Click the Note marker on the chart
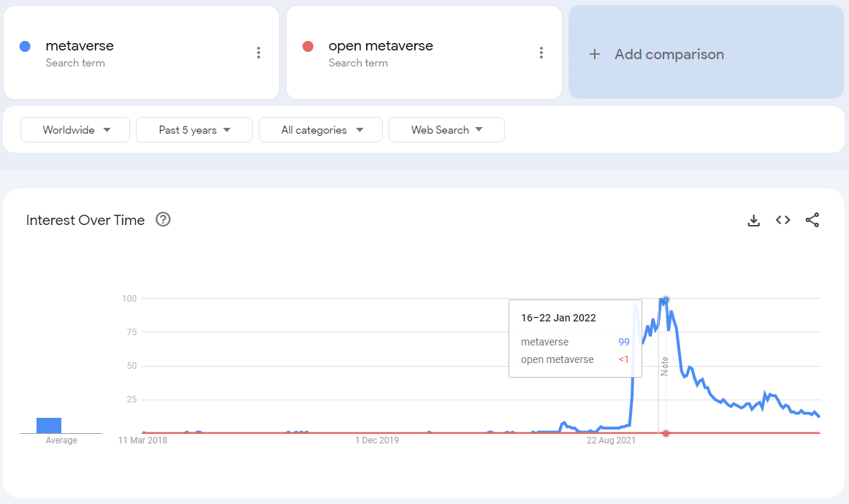Screen dimensions: 849x504 coord(664,366)
